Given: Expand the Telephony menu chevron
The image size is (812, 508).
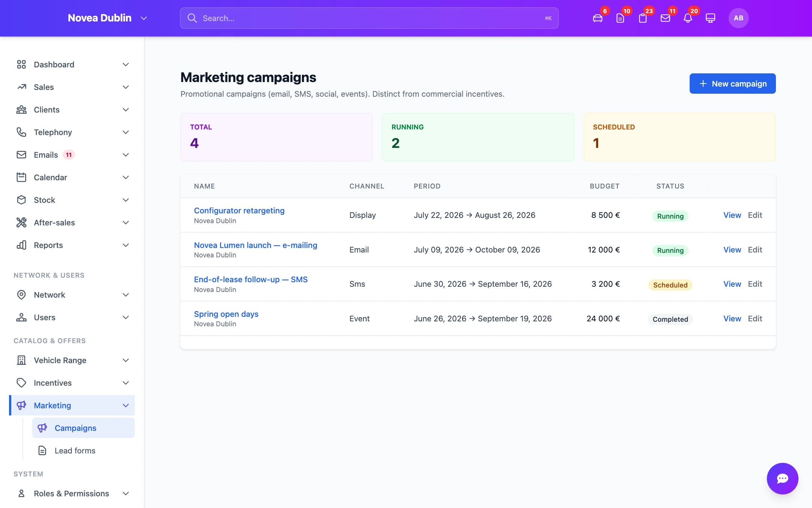Looking at the screenshot, I should point(126,132).
